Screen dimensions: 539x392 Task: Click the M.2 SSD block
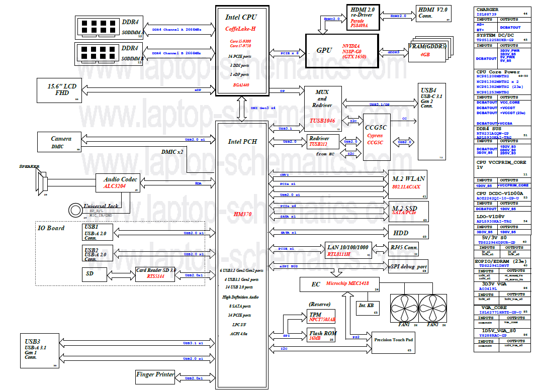409,212
